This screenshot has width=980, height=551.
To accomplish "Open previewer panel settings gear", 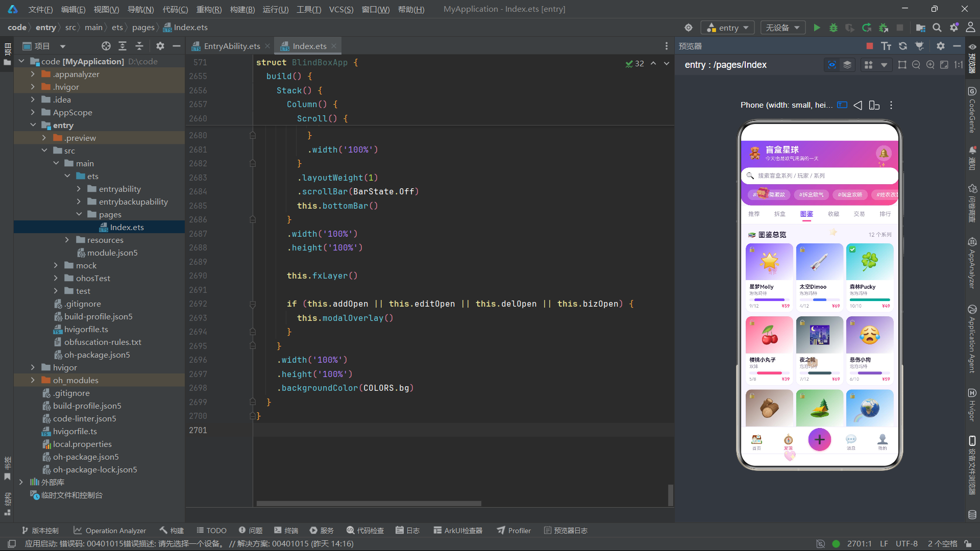I will (941, 46).
